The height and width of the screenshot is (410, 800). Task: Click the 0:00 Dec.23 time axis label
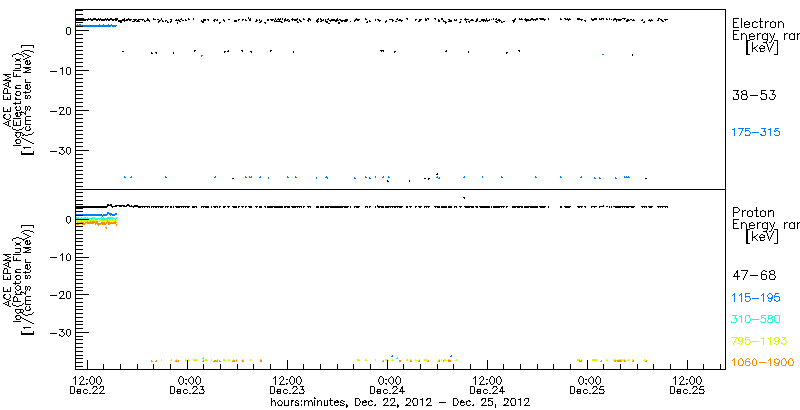click(x=188, y=386)
